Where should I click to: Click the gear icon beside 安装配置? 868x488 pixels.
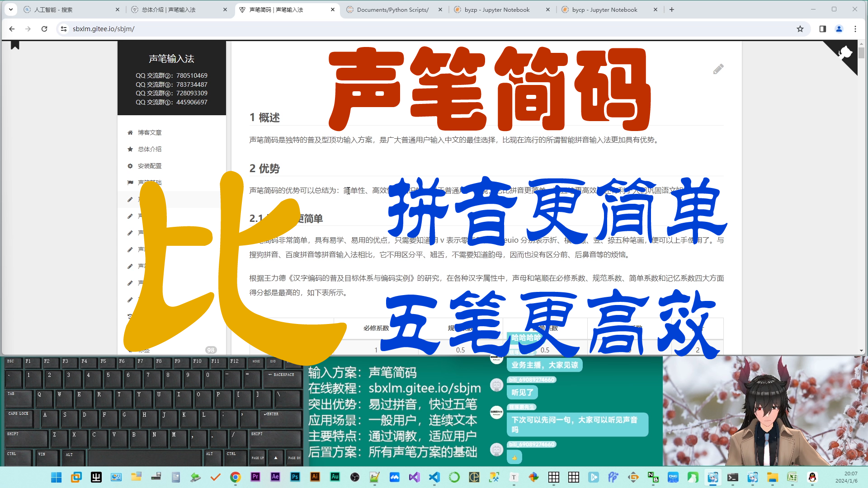click(x=130, y=166)
